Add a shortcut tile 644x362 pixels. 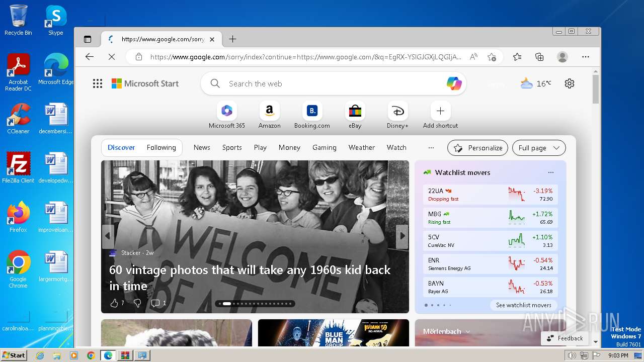[x=441, y=115]
